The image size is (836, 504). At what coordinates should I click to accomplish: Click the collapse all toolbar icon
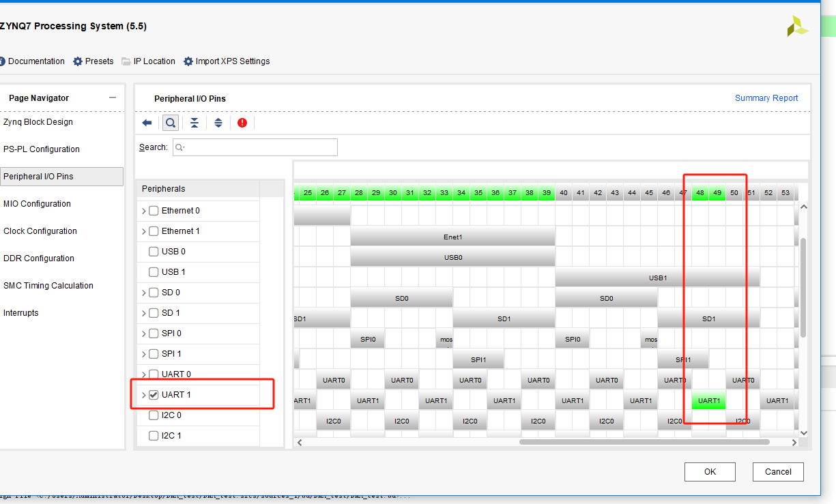coord(194,123)
